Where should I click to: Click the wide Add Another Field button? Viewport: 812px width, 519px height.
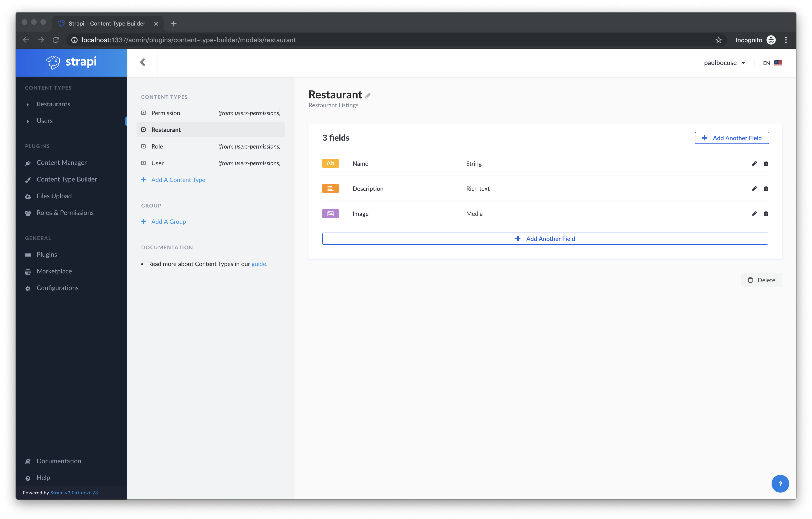[x=545, y=239]
